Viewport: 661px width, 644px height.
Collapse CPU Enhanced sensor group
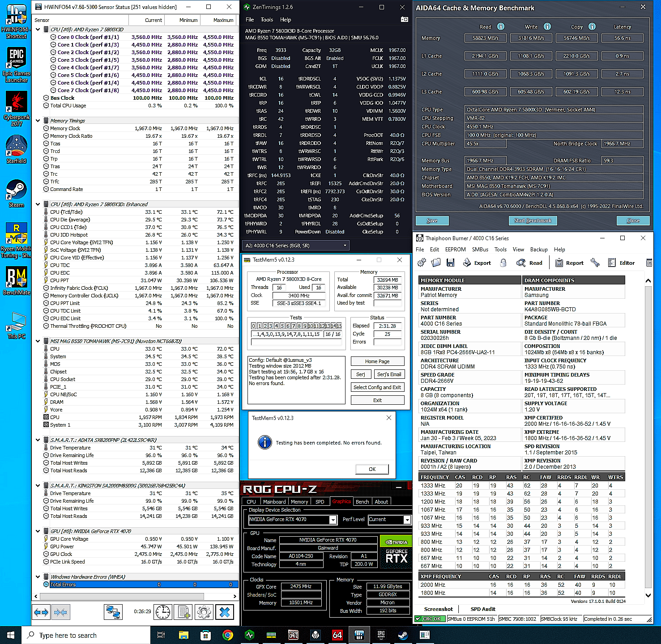click(x=38, y=204)
